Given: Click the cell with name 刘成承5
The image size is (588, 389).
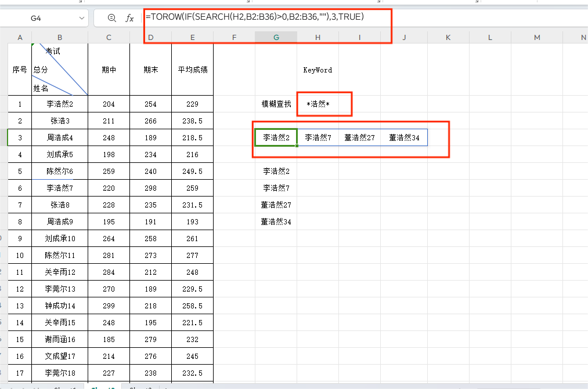Looking at the screenshot, I should pos(60,155).
